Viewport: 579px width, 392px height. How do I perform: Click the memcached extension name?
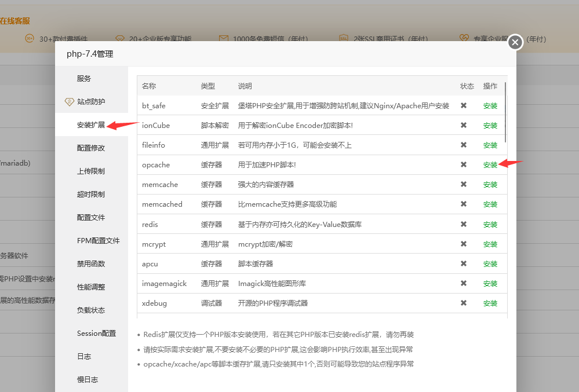coord(162,204)
